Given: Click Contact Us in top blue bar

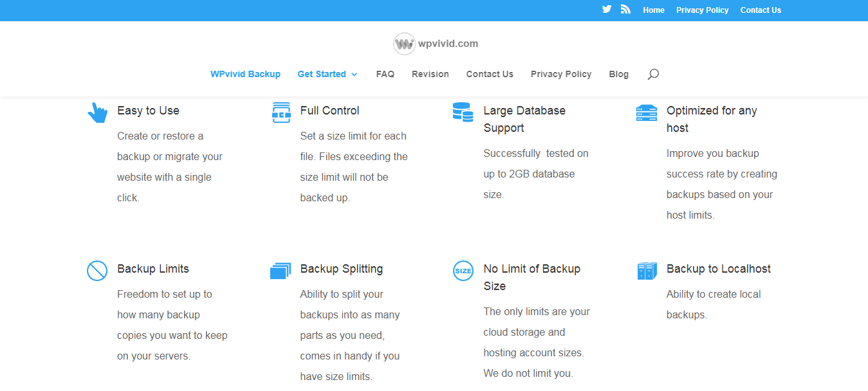Looking at the screenshot, I should (x=761, y=10).
